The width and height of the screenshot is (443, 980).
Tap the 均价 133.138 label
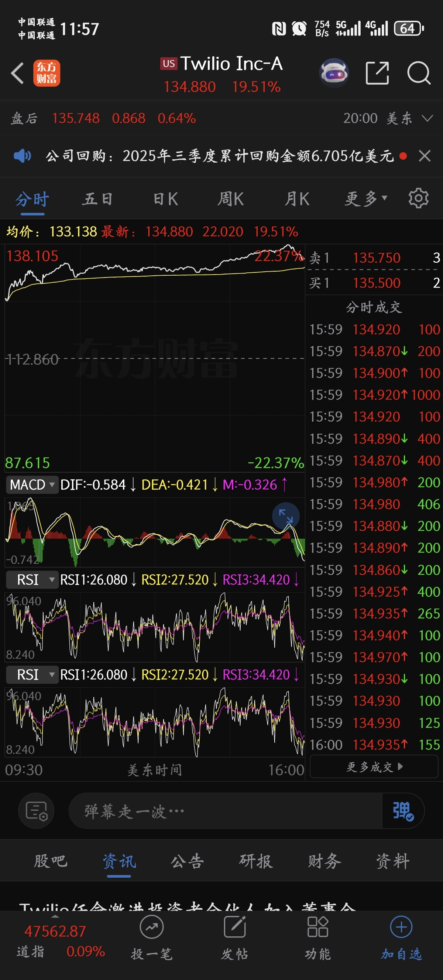pos(52,231)
